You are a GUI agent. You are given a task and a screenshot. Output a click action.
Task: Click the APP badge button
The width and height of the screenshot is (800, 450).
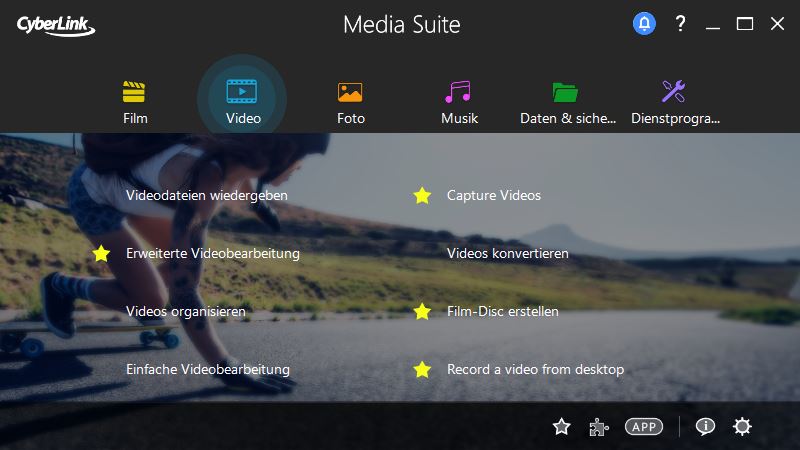[x=644, y=427]
